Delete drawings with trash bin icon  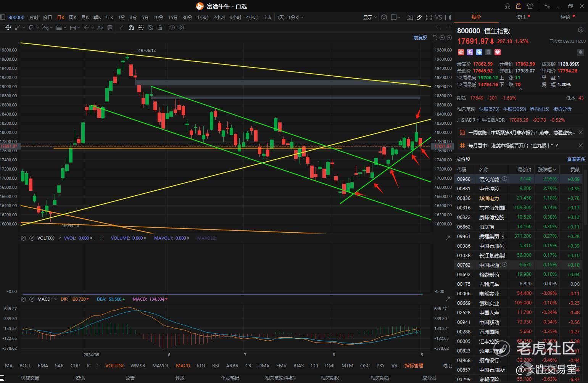click(160, 27)
